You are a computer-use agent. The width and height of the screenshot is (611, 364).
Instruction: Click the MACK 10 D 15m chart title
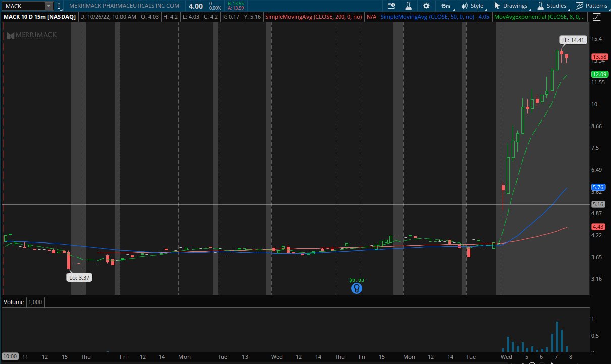tap(39, 17)
